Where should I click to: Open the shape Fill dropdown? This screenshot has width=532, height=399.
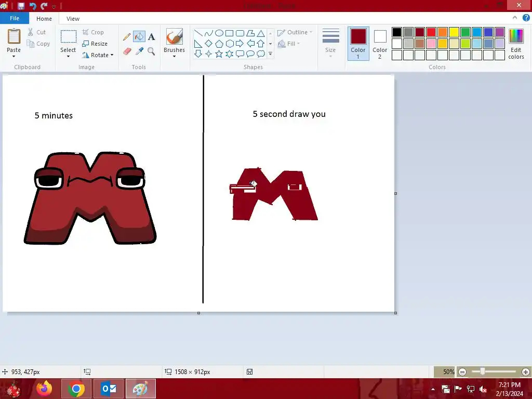tap(289, 44)
